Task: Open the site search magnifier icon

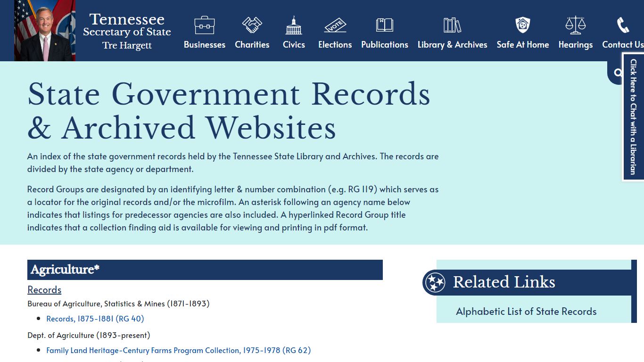Action: [618, 73]
